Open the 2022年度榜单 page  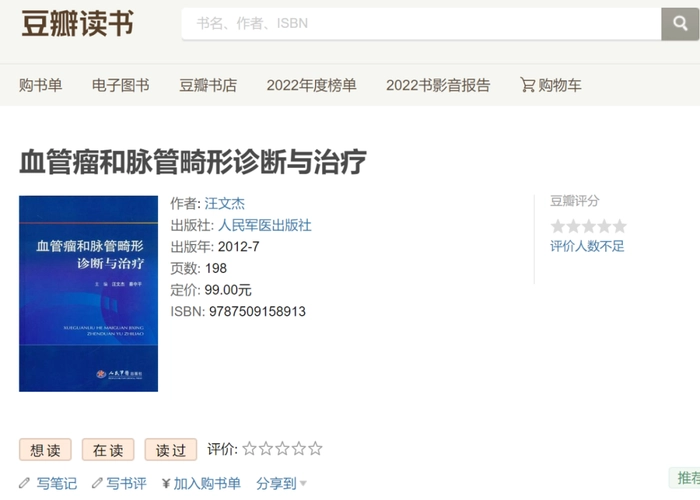311,85
